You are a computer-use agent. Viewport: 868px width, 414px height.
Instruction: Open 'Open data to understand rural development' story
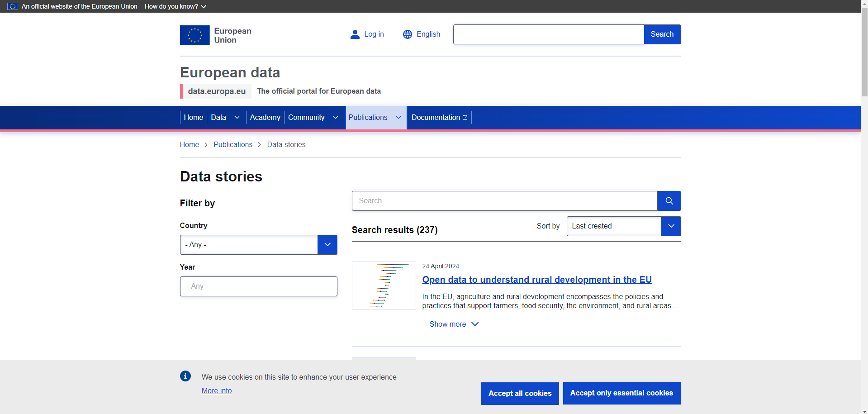537,280
